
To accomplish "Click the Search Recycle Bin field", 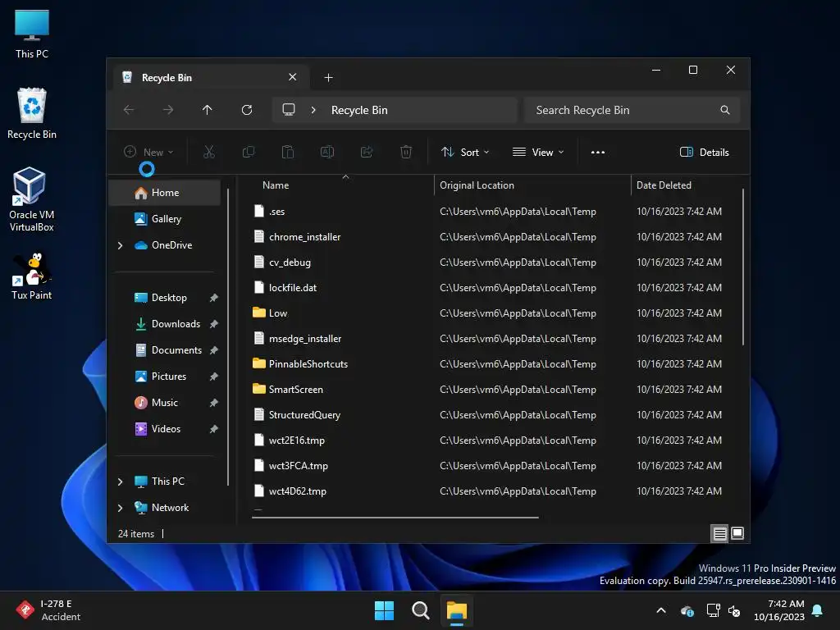I will point(632,110).
